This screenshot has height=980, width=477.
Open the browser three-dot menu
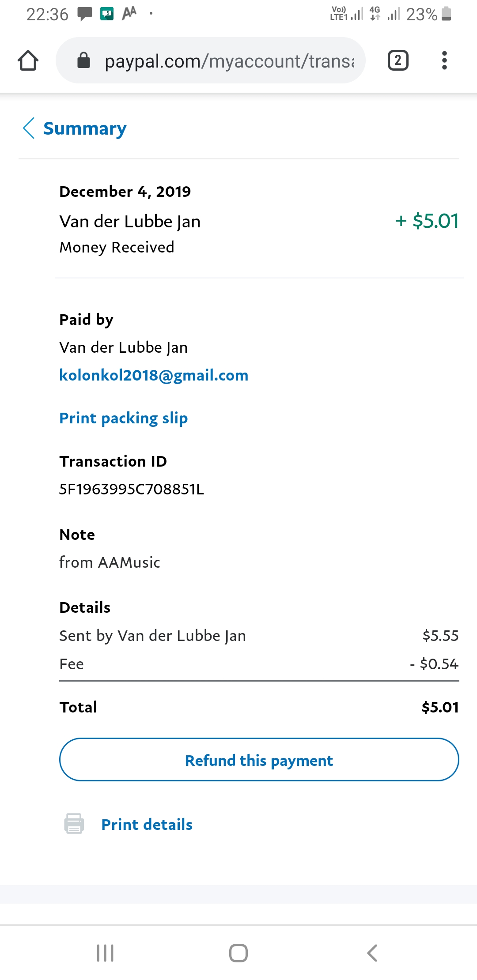(444, 60)
